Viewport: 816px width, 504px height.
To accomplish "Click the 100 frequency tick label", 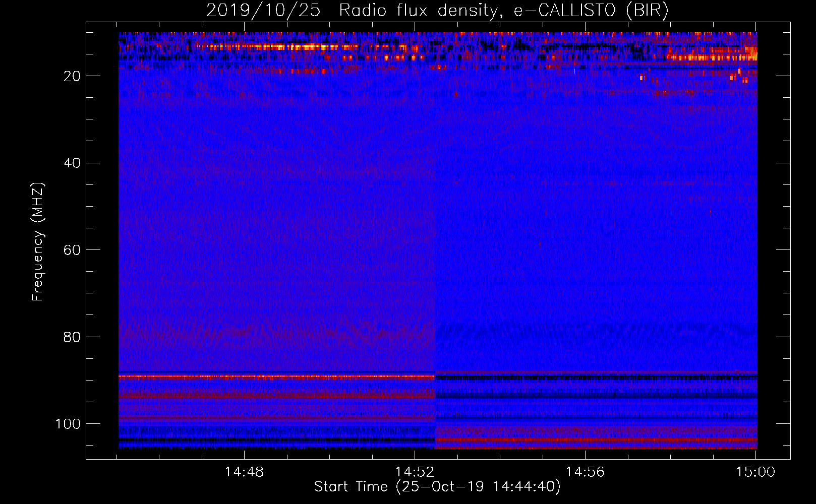I will click(x=68, y=424).
